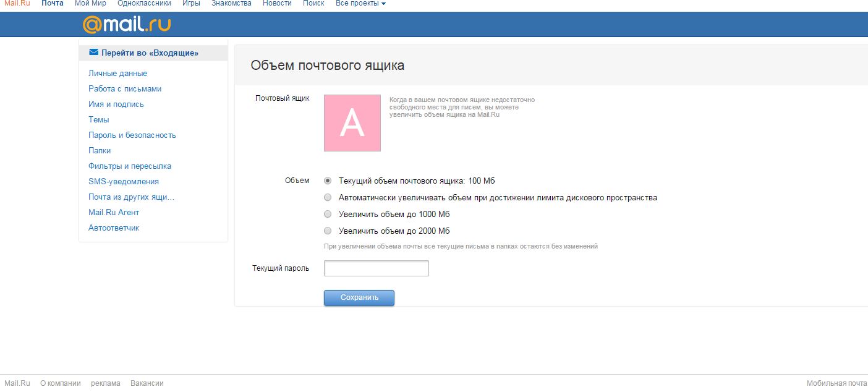Open О компании footer link
Viewport: 868px width, 392px height.
click(x=61, y=383)
